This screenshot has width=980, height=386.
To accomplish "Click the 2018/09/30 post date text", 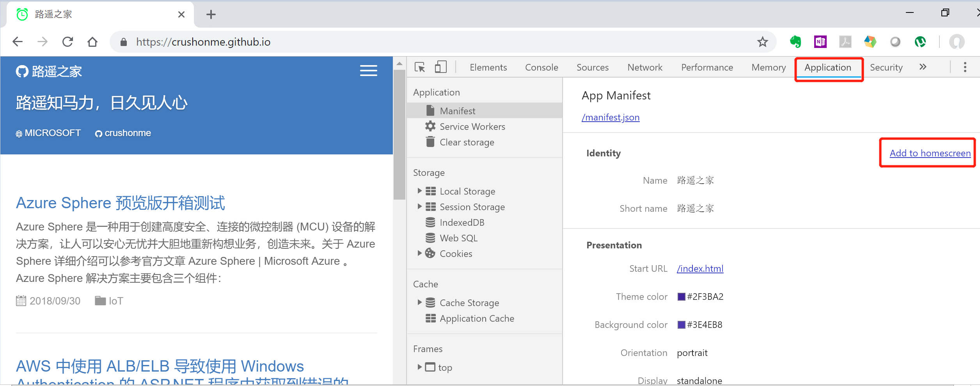I will (55, 301).
